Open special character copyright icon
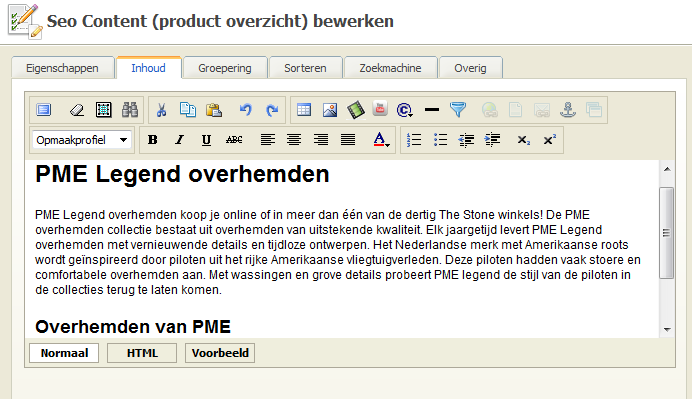This screenshot has height=399, width=692. 404,109
